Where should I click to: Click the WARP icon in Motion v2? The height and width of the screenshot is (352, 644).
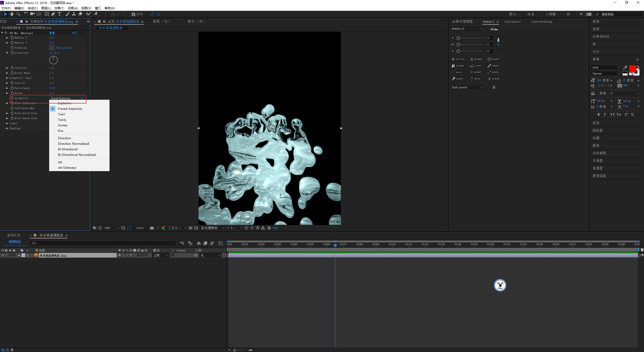(x=457, y=79)
